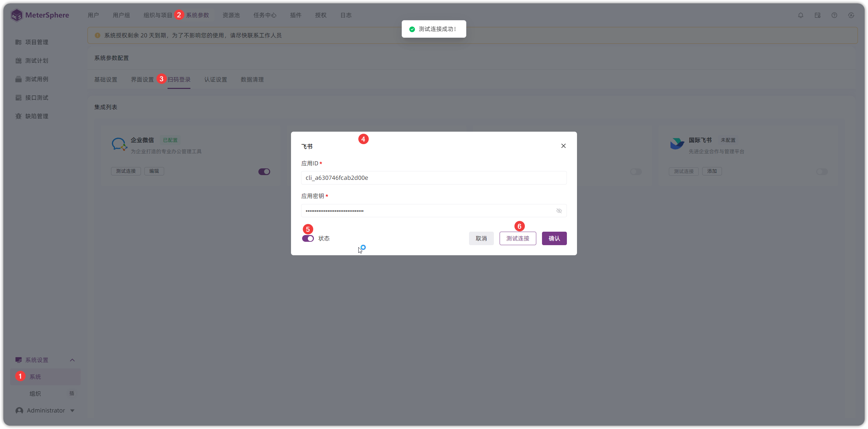Click the top-right version info icon
Screen dimensions: 868x429
pos(851,15)
